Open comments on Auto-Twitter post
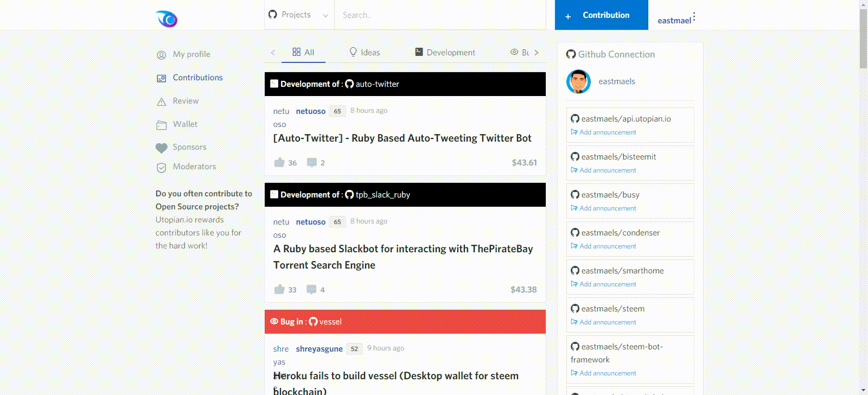 coord(312,162)
